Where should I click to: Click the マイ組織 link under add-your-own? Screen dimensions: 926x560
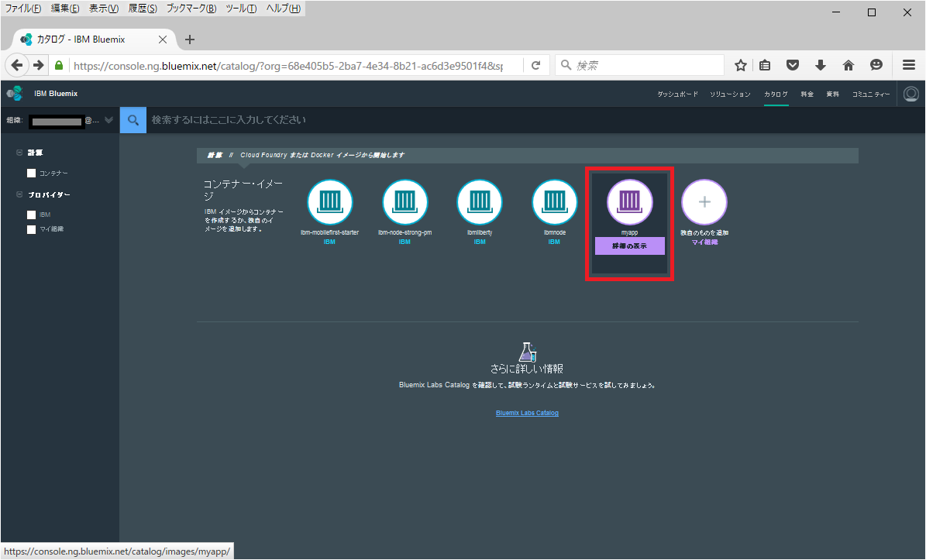[x=704, y=242]
